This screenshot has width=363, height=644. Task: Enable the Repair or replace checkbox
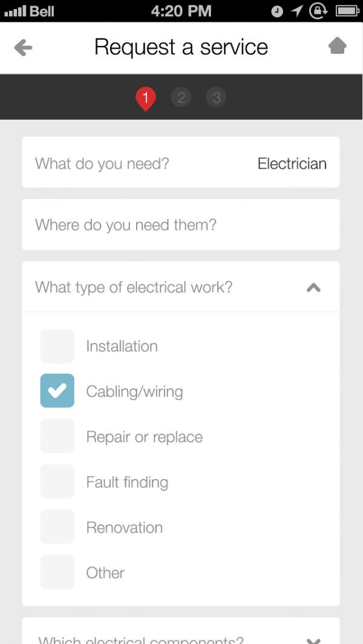[x=57, y=437]
